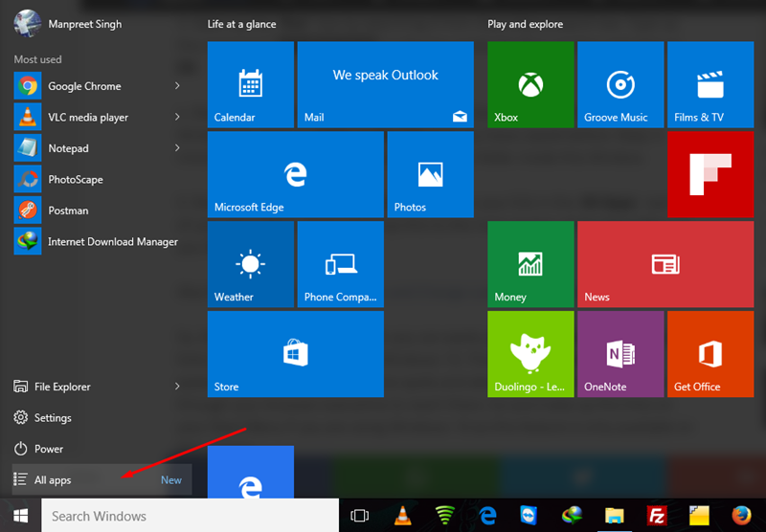Viewport: 766px width, 532px height.
Task: Click TeamViewer icon on taskbar
Action: [529, 516]
